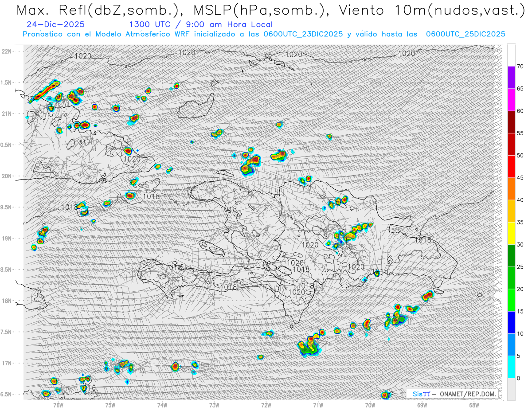This screenshot has height=411, width=532.
Task: Click the '19N' latitude axis label
Action: click(x=7, y=239)
